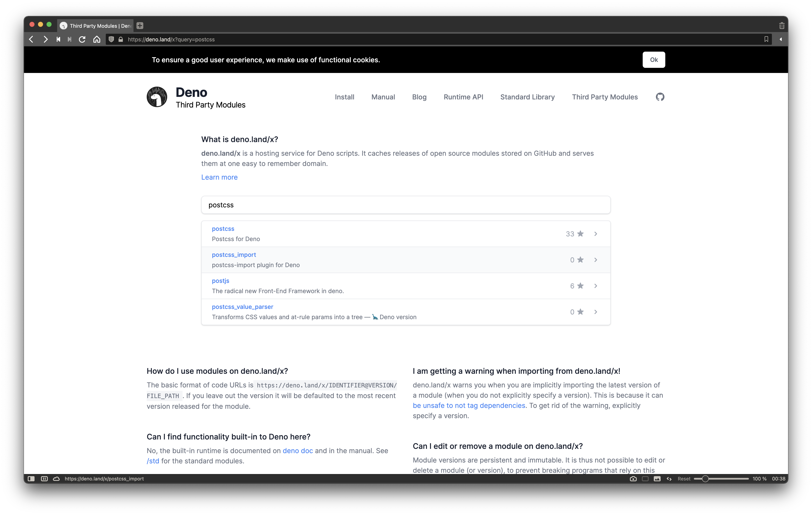Expand the postcss result chevron
Viewport: 812px width, 515px height.
[x=596, y=234]
